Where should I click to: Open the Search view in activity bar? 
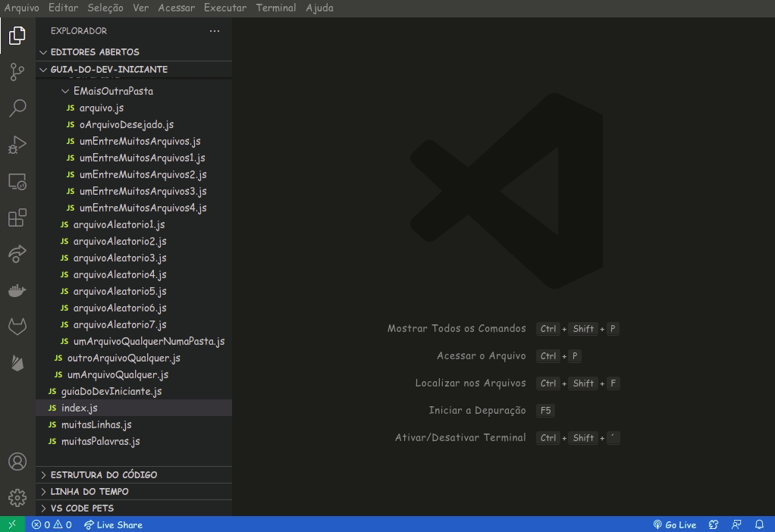point(17,108)
